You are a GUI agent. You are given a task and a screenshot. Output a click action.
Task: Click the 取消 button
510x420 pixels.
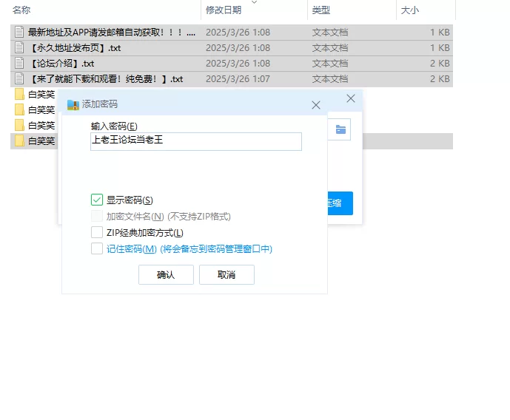[x=227, y=275]
